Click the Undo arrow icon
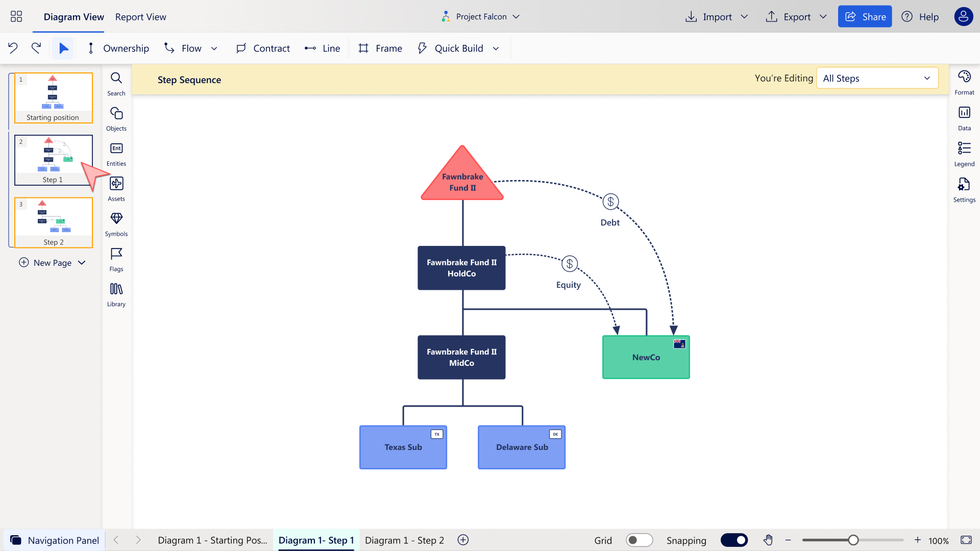 (x=13, y=48)
